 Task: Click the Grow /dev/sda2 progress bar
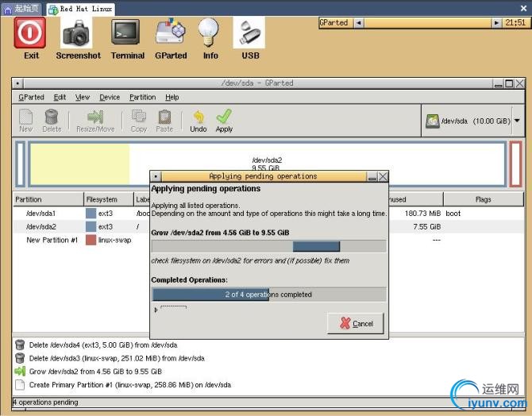point(268,246)
